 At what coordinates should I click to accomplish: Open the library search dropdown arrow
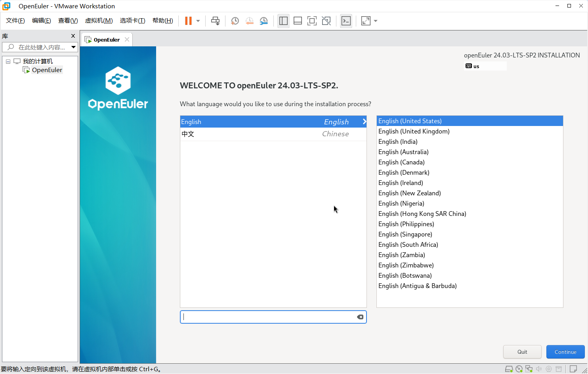click(x=73, y=47)
